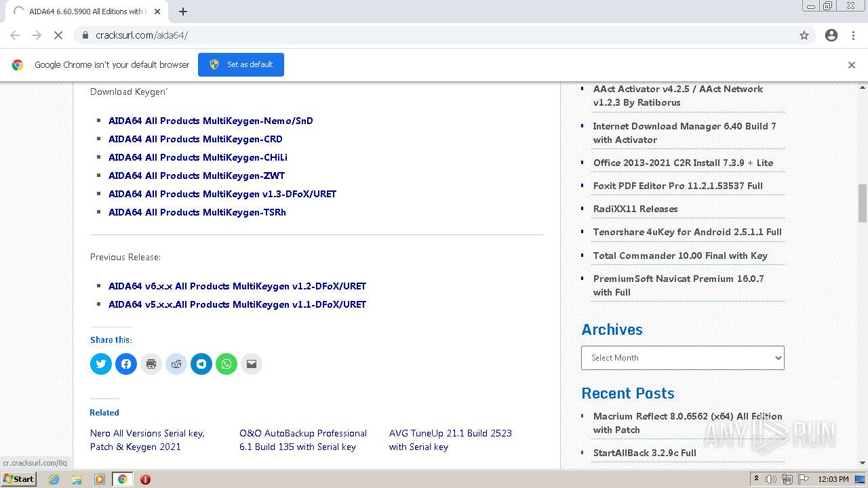Open AIDA64 MultiKeygen-CHiLi link
The height and width of the screenshot is (488, 868).
(198, 157)
